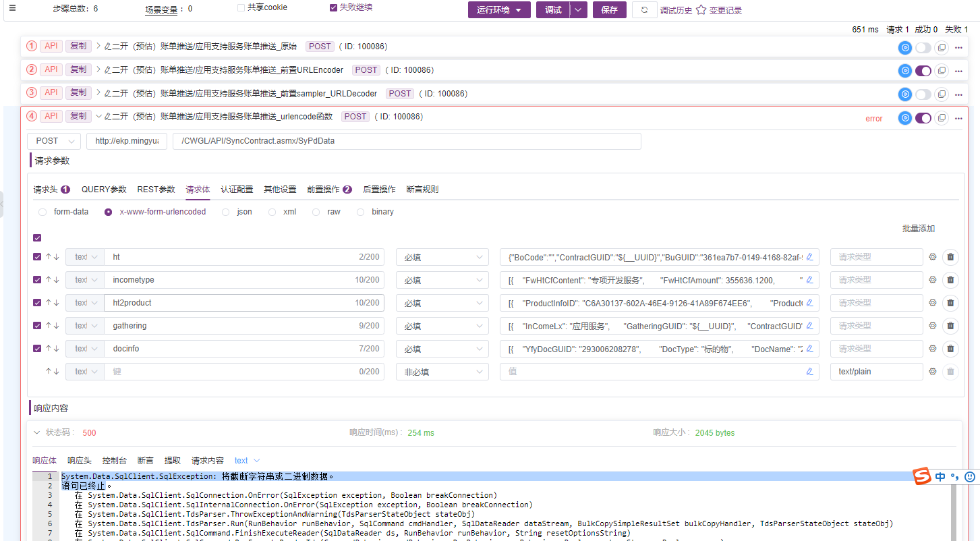Move the gathering parameter row up
Image resolution: width=980 pixels, height=541 pixels.
coord(49,326)
